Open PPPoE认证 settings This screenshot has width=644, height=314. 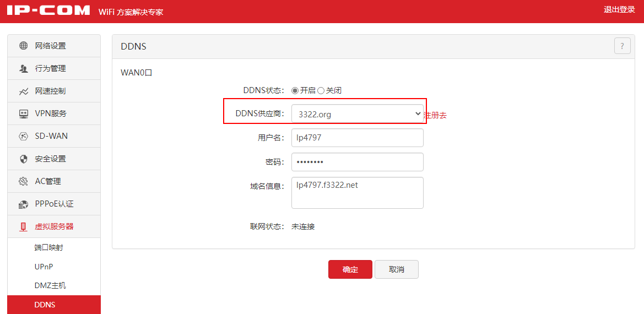[x=54, y=204]
